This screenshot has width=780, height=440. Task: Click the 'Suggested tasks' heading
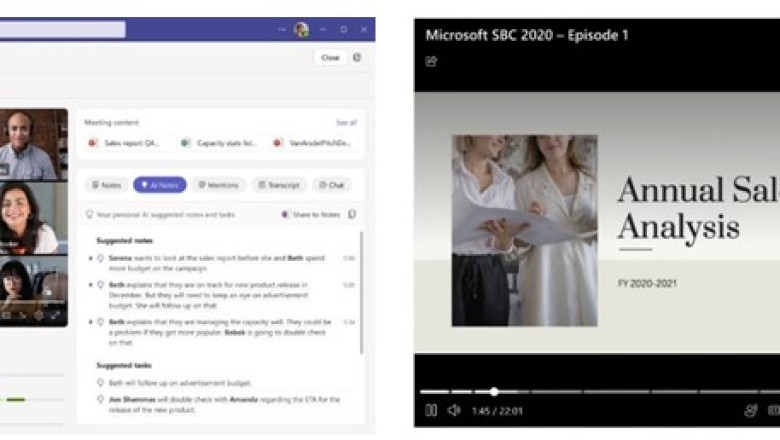124,365
